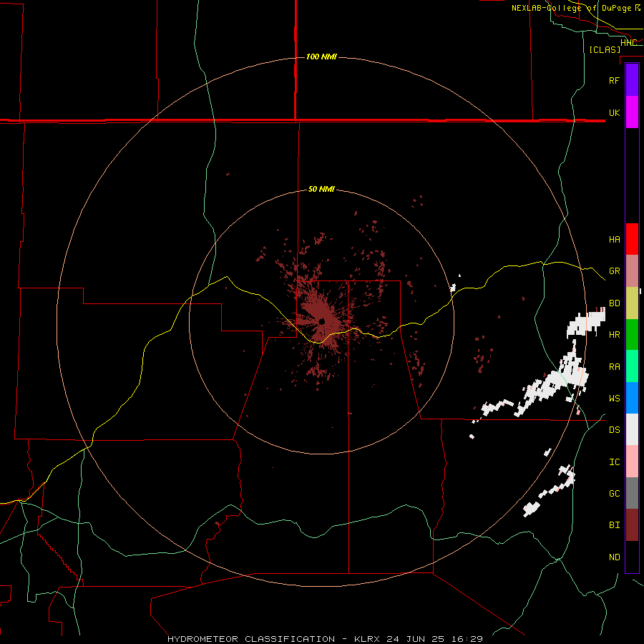The image size is (644, 644).
Task: Click the WS blue legend swatch
Action: (x=632, y=398)
